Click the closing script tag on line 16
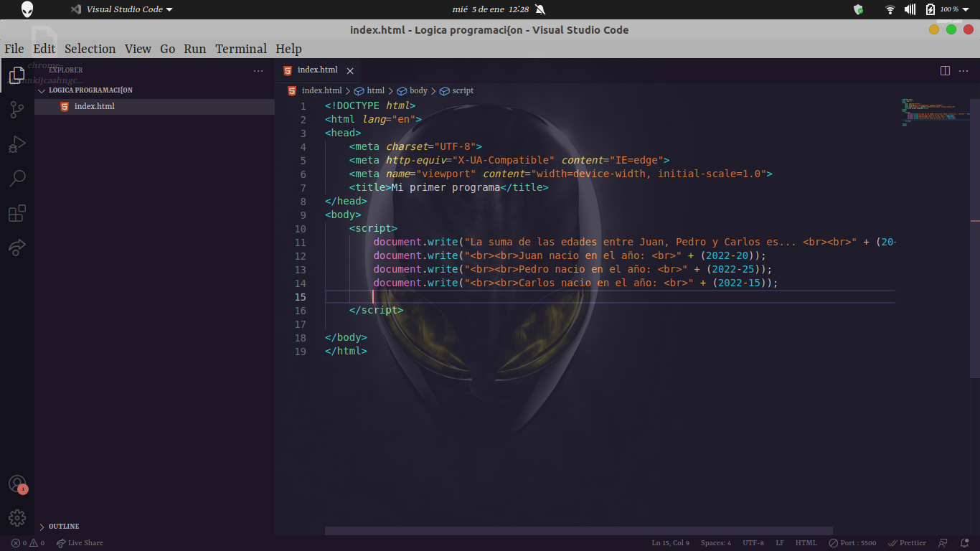Viewport: 980px width, 551px height. [376, 311]
